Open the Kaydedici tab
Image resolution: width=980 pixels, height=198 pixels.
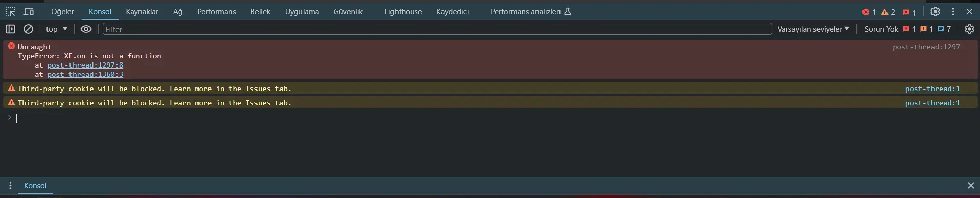tap(452, 11)
